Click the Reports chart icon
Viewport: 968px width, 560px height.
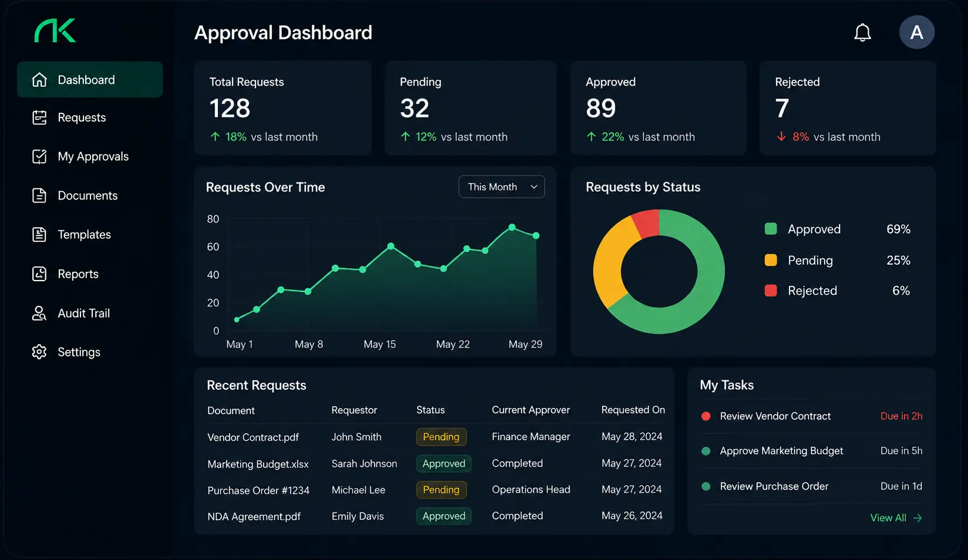tap(39, 274)
